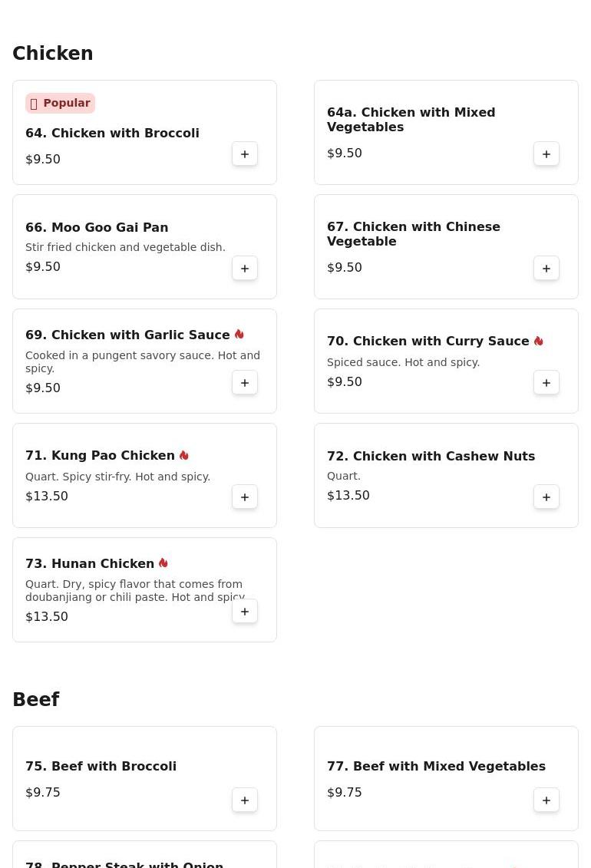Click the Chicken section heading
The height and width of the screenshot is (868, 591).
52,53
